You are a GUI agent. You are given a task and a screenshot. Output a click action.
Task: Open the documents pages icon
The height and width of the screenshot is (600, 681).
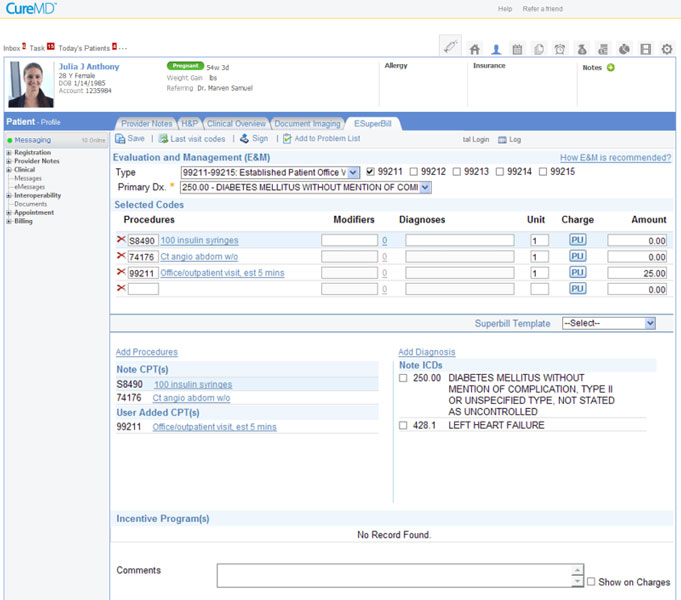click(x=539, y=50)
